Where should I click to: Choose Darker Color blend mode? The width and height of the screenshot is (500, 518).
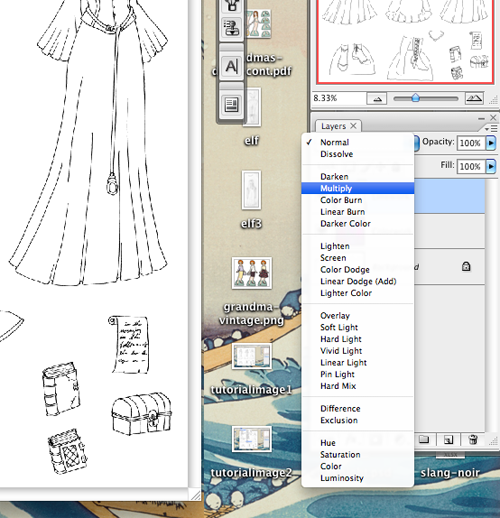pos(357,223)
